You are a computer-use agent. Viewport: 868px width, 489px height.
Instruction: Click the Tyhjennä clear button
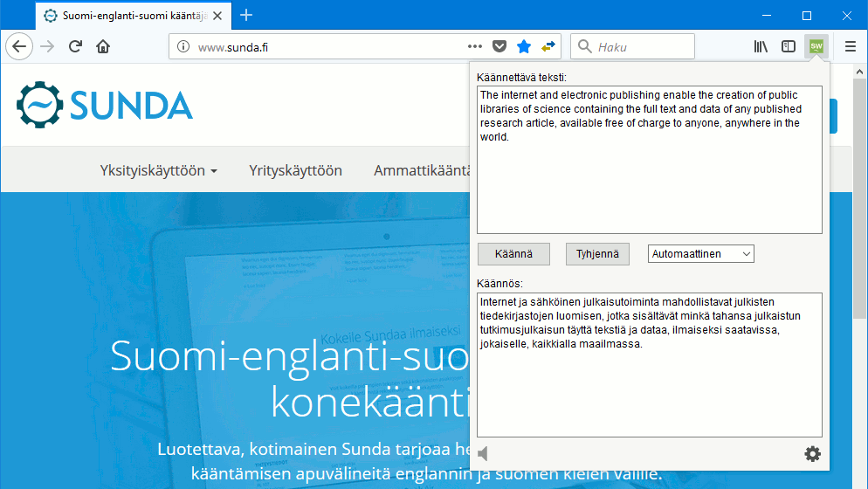click(x=597, y=254)
